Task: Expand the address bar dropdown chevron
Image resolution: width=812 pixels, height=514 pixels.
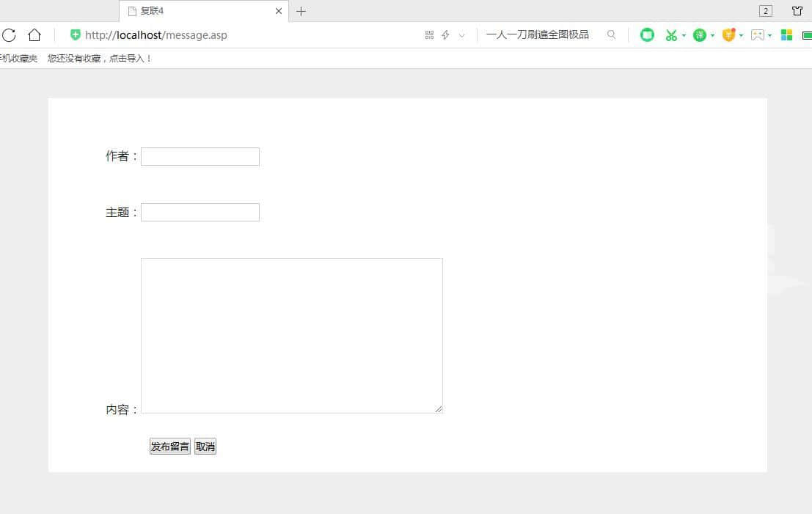Action: [x=461, y=35]
